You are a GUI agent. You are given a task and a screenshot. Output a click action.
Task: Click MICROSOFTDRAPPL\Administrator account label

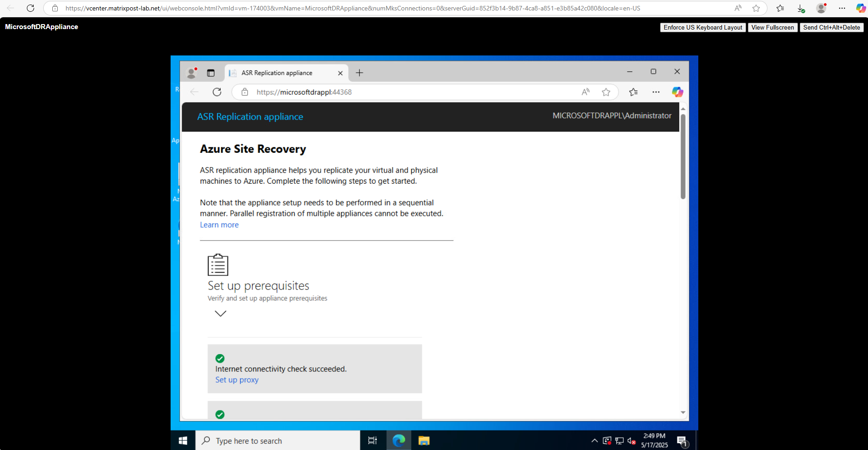tap(612, 116)
